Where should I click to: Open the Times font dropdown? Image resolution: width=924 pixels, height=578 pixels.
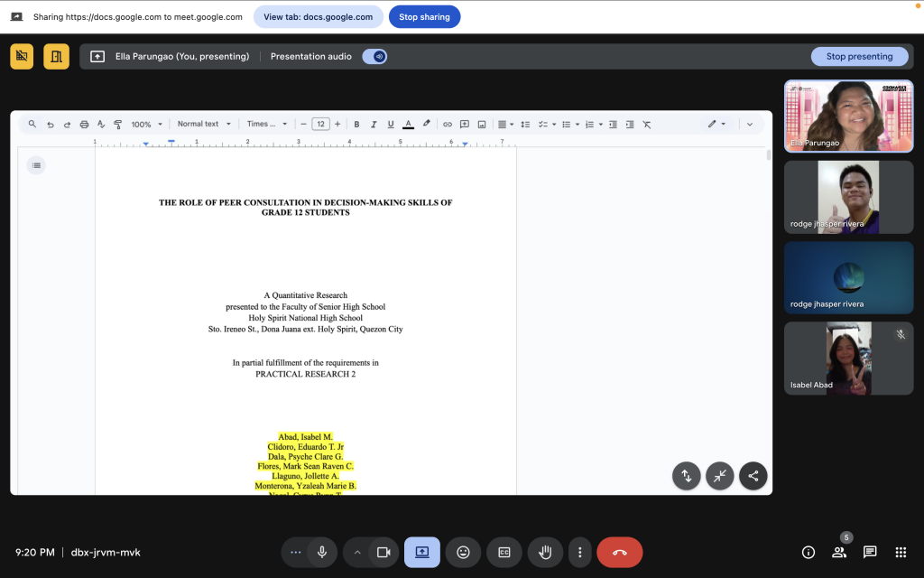tap(267, 125)
